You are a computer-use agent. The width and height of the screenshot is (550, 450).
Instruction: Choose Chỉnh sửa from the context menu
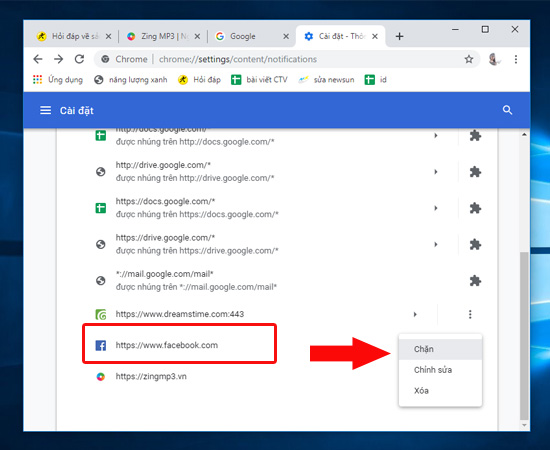[x=441, y=370]
